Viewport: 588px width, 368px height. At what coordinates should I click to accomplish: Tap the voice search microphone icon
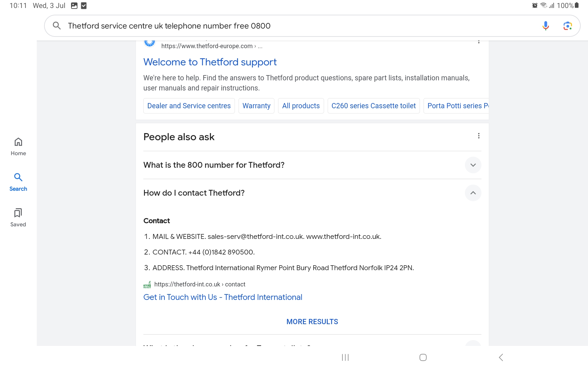pyautogui.click(x=546, y=26)
